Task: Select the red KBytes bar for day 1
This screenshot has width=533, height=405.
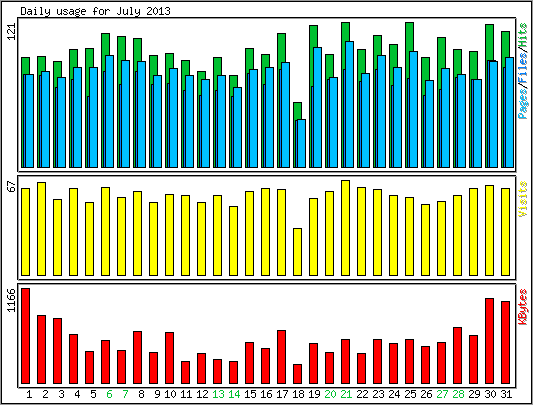Action: (25, 336)
